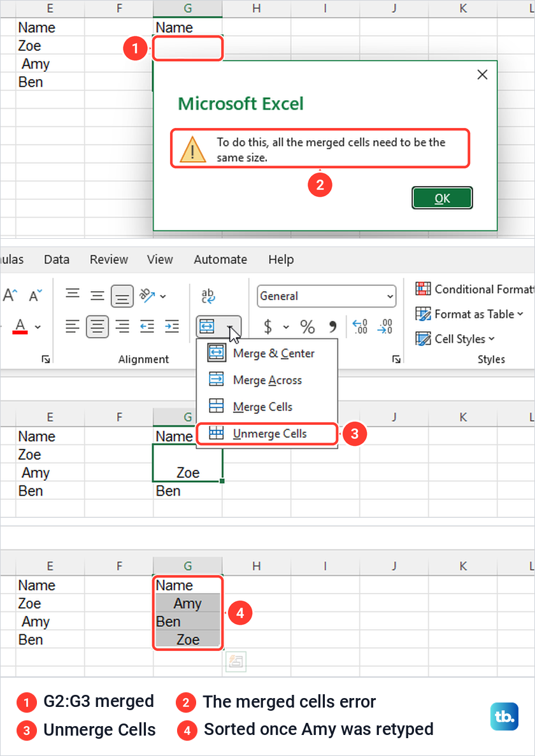Choose Merge & Center from the dropdown menu
The height and width of the screenshot is (756, 535).
pyautogui.click(x=267, y=353)
